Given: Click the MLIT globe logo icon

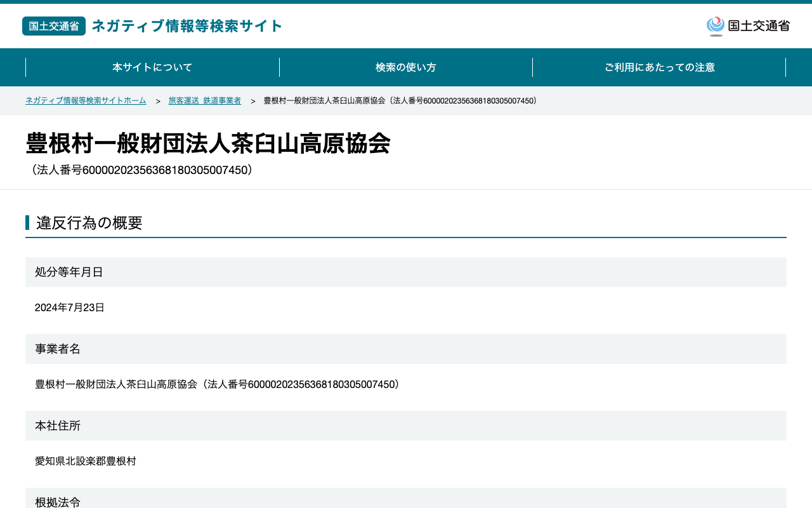Looking at the screenshot, I should point(716,26).
